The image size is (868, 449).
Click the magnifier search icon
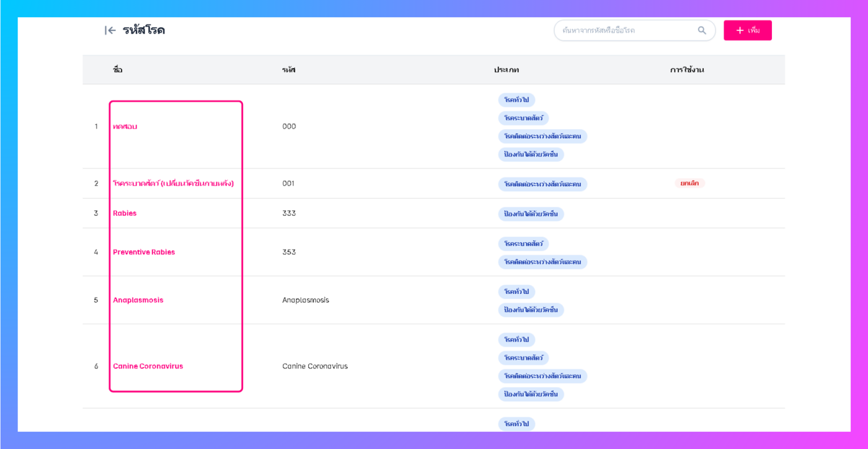point(702,30)
